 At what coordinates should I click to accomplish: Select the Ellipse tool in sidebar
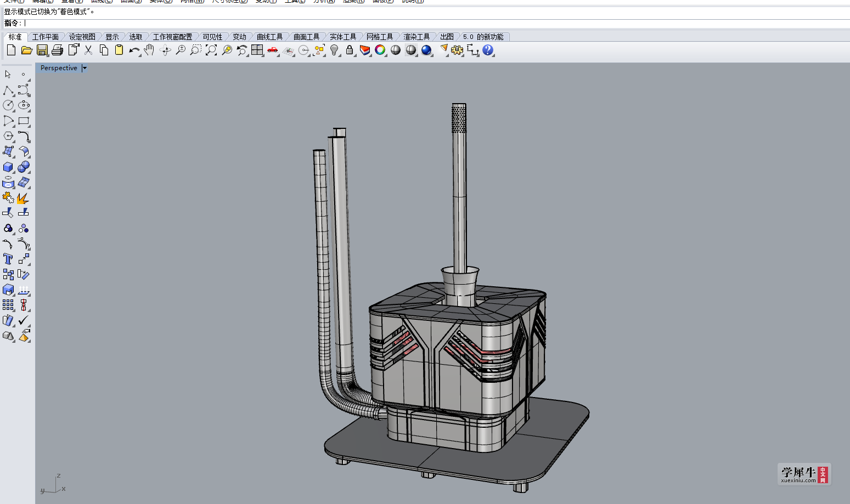[24, 105]
